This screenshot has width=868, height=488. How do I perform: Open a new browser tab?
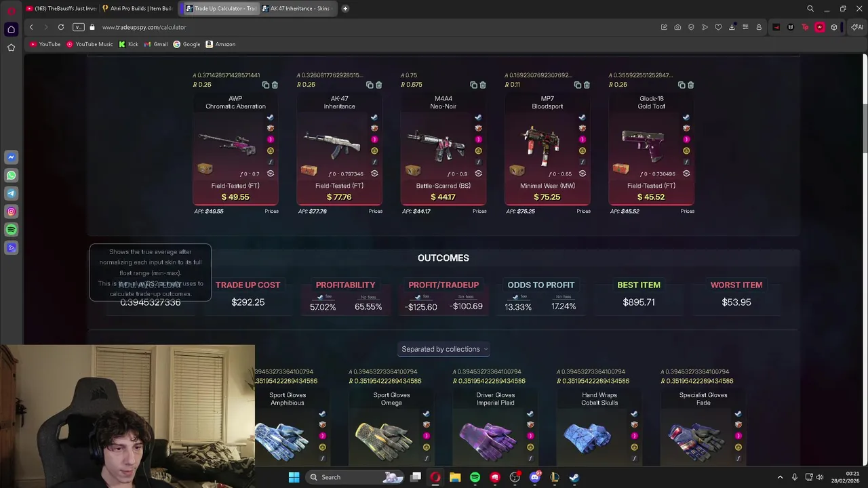(x=345, y=8)
